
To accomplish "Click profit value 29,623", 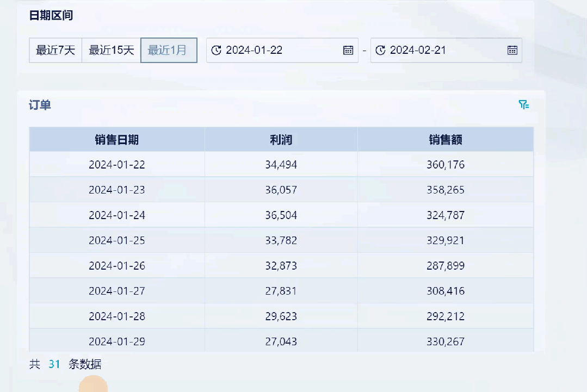I will [x=281, y=316].
